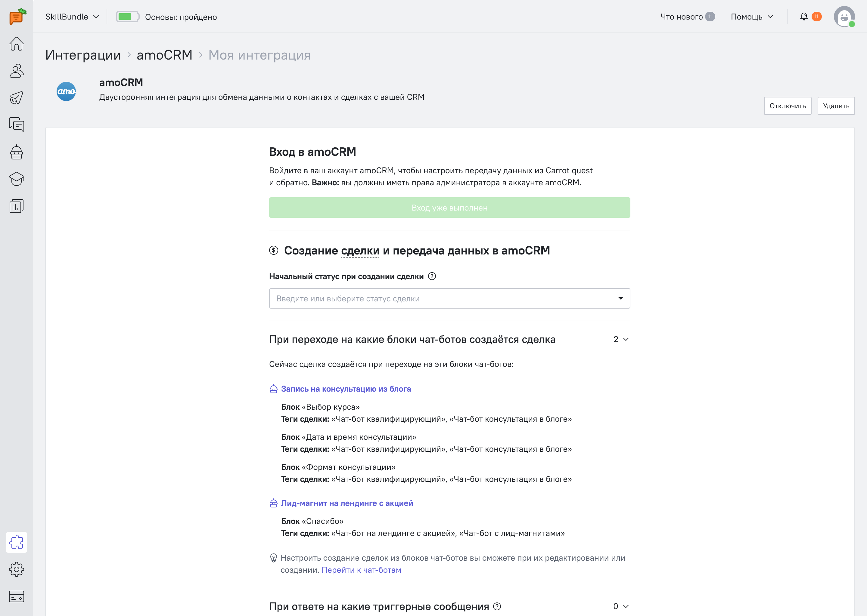Open the chat-bots sidebar icon

pyautogui.click(x=16, y=152)
